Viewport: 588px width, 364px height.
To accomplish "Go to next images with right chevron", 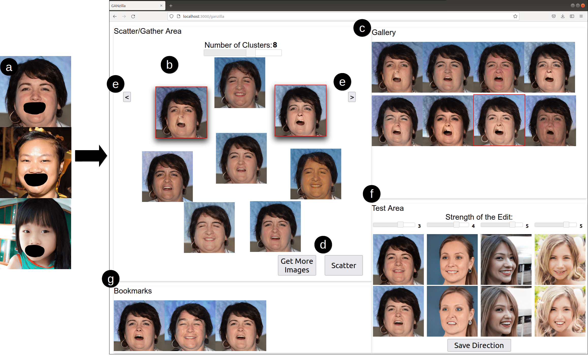I will pyautogui.click(x=352, y=97).
